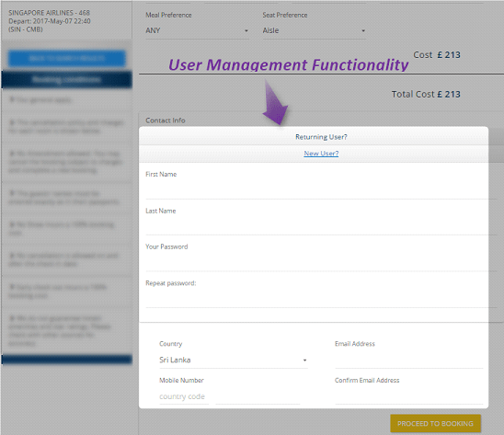Viewport: 504px width, 435px height.
Task: Open the Meal Preference dropdown
Action: [197, 30]
